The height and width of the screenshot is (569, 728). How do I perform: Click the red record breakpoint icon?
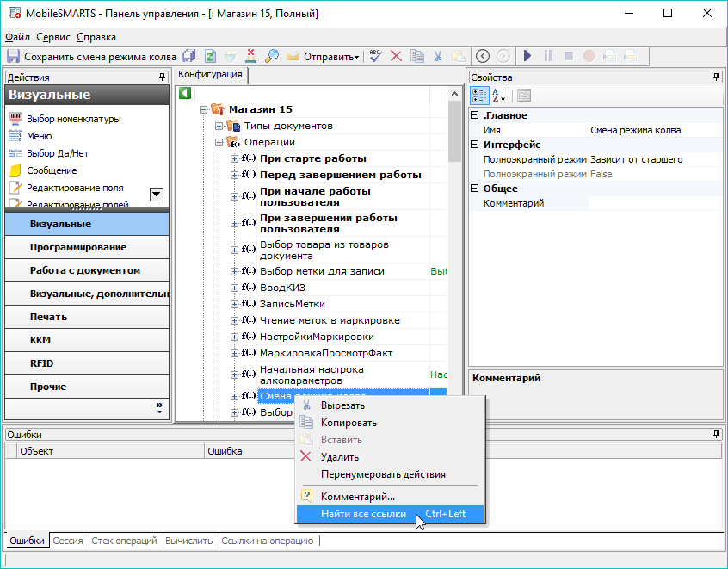point(589,56)
